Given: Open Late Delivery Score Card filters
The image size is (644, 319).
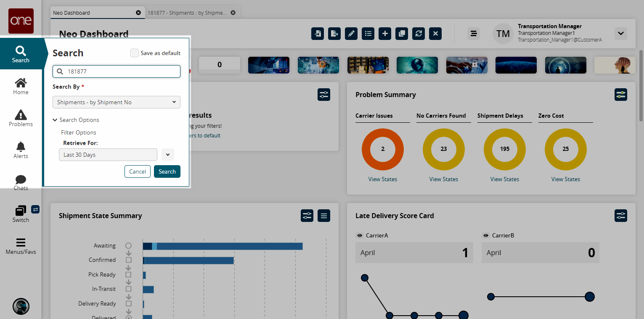Looking at the screenshot, I should 621,216.
